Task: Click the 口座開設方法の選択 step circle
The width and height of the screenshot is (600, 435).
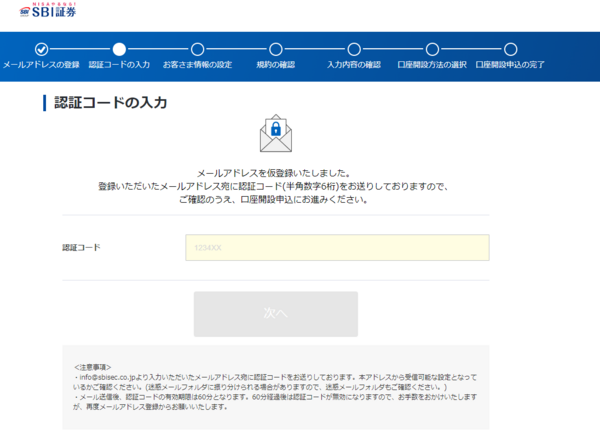Action: coord(432,49)
